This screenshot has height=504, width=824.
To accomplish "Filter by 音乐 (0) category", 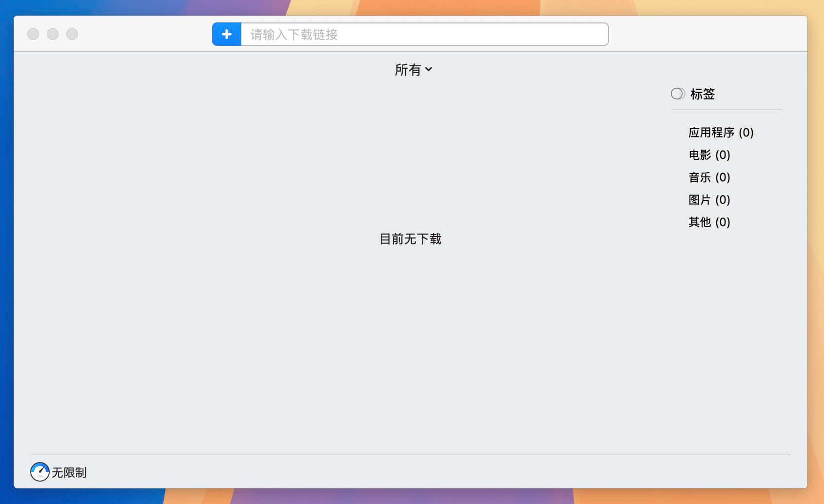I will 709,177.
